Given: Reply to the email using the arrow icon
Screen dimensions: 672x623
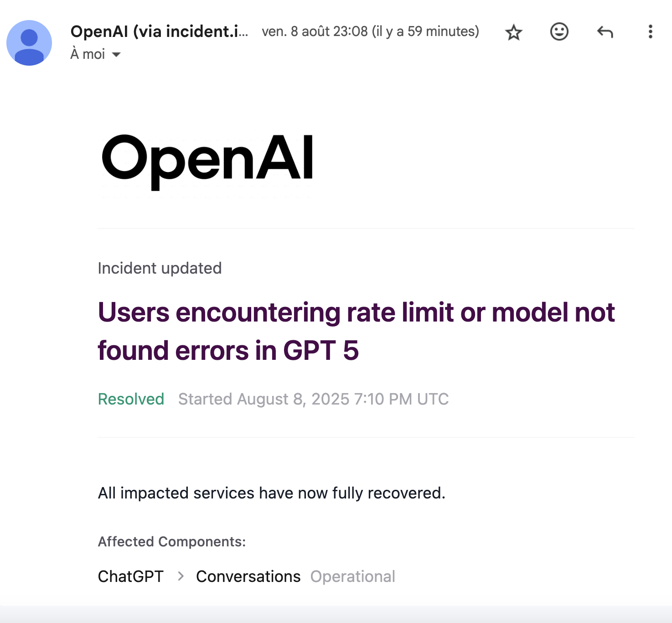Looking at the screenshot, I should 605,32.
